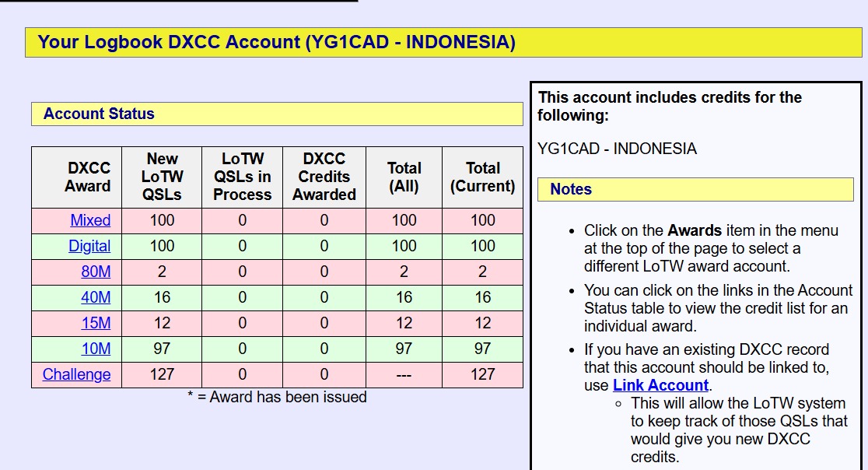
Task: Click the Link Account hyperlink in Notes
Action: pos(660,385)
